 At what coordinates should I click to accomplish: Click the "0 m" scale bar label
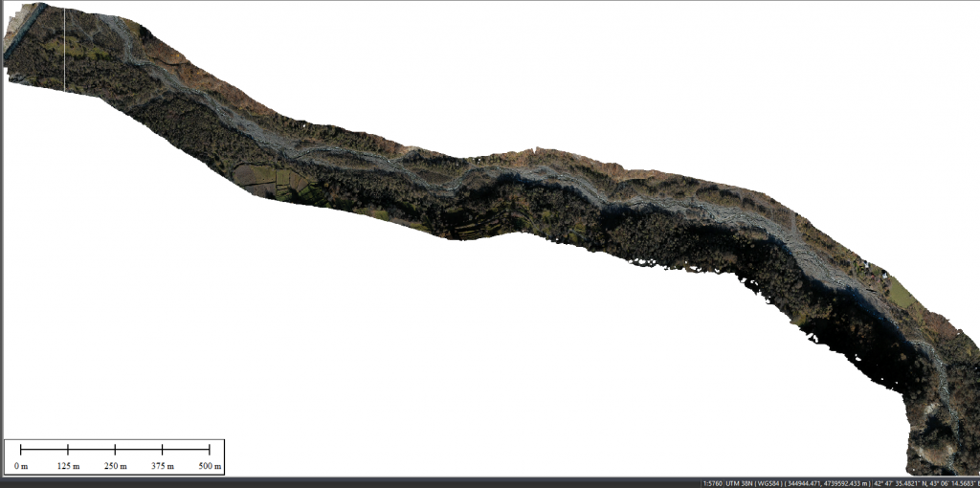pyautogui.click(x=22, y=466)
